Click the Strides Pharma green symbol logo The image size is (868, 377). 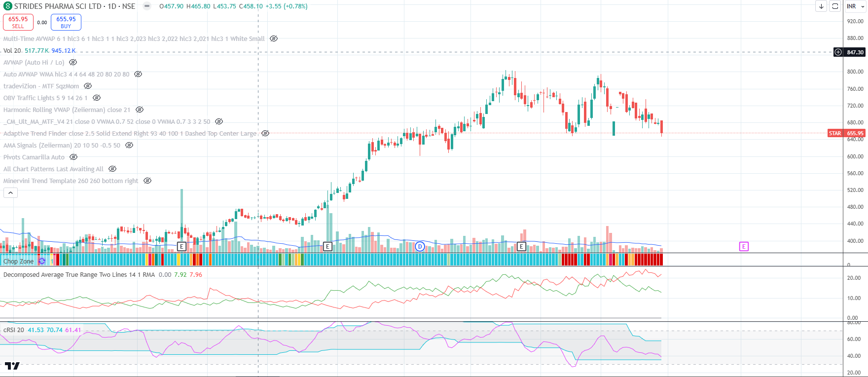click(x=7, y=6)
